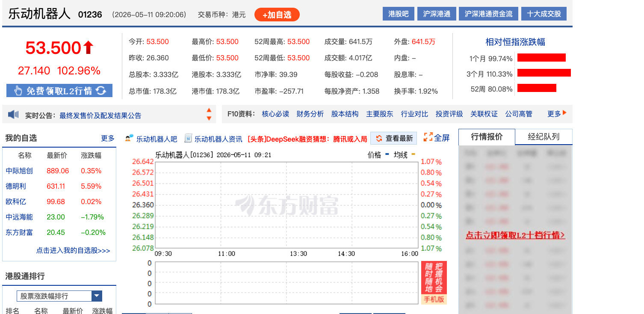Click the 52周 80.08% red bar
This screenshot has width=644, height=314.
[537, 88]
